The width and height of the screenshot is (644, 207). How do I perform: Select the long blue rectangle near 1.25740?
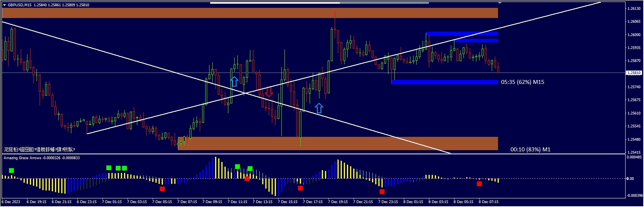tap(445, 82)
